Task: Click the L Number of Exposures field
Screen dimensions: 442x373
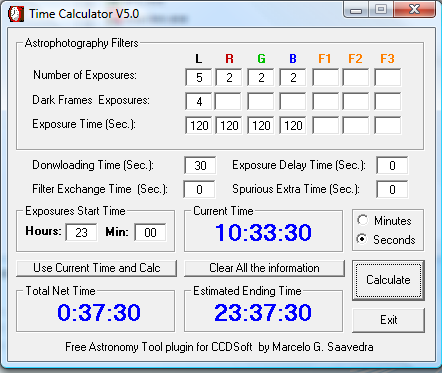Action: click(199, 77)
